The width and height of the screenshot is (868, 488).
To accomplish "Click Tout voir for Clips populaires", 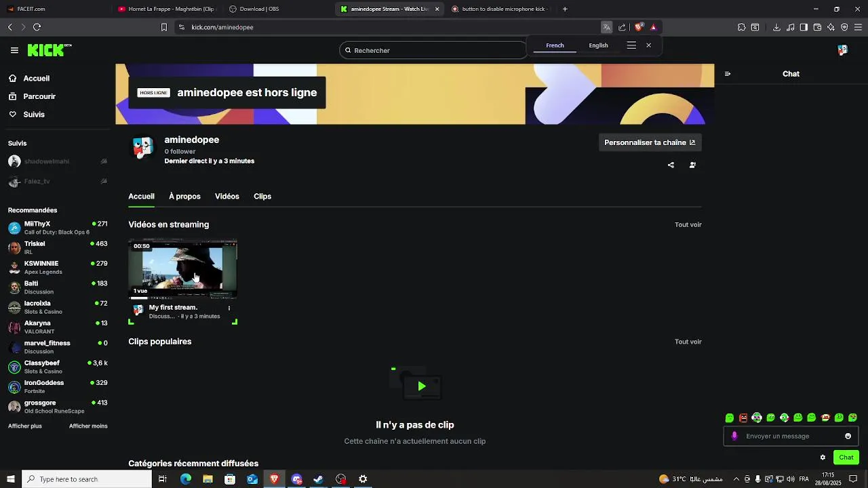I will coord(688,342).
